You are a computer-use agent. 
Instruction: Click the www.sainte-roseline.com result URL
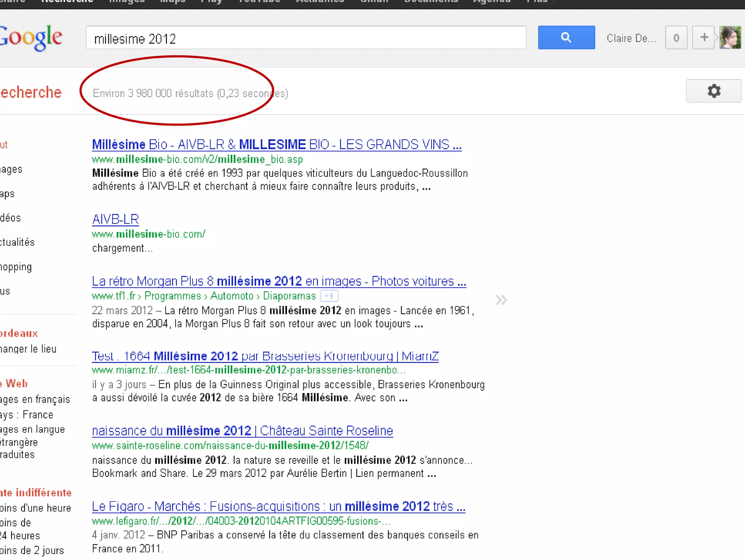[230, 445]
